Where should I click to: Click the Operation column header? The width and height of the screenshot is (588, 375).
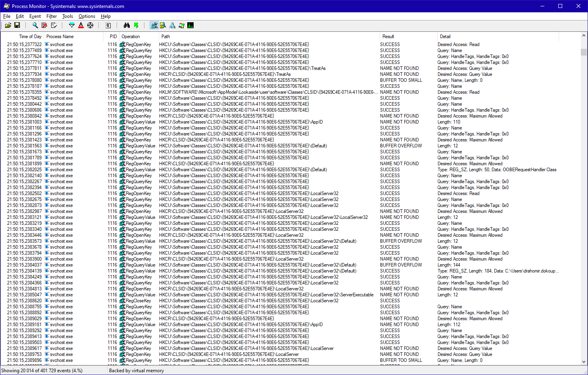pyautogui.click(x=131, y=37)
